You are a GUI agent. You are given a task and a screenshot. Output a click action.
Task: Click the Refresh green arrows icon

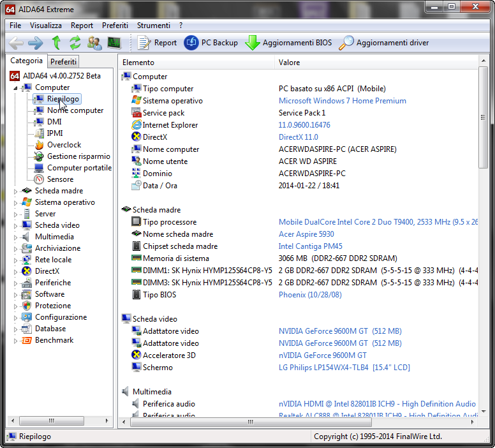(x=75, y=43)
